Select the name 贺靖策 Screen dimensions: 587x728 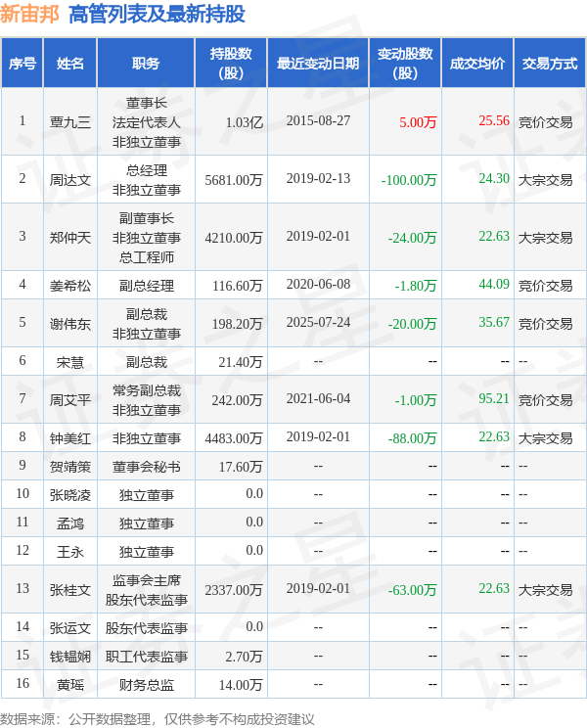pos(70,466)
